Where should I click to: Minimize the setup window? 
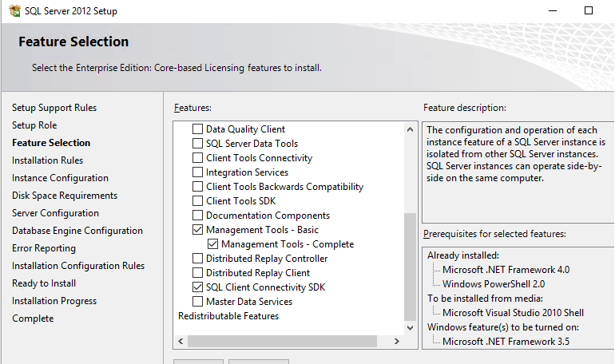coord(553,10)
